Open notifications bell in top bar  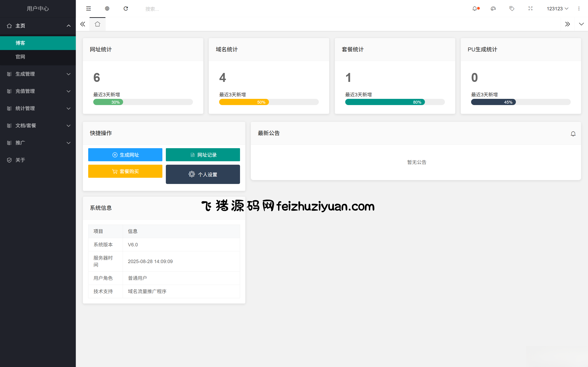(x=475, y=9)
